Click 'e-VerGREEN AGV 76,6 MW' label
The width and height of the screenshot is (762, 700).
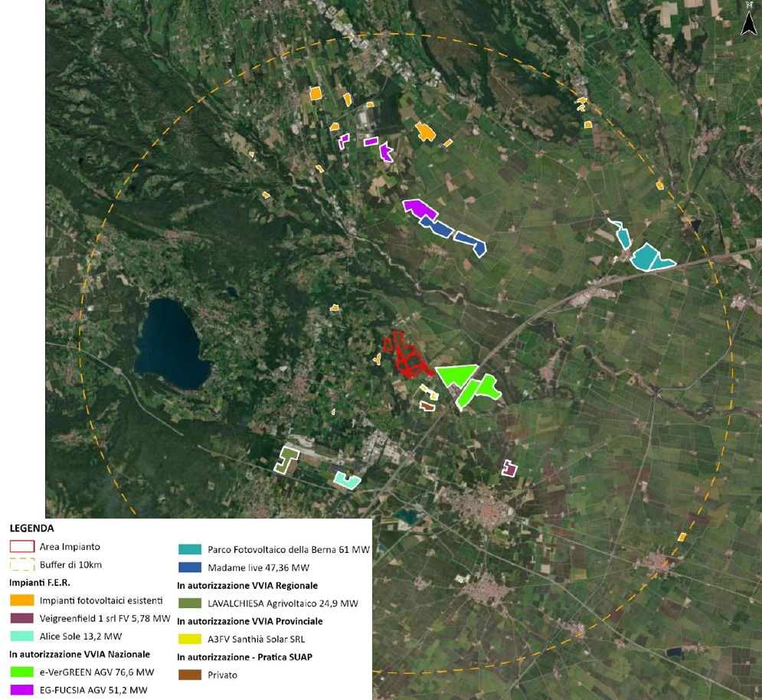click(96, 672)
